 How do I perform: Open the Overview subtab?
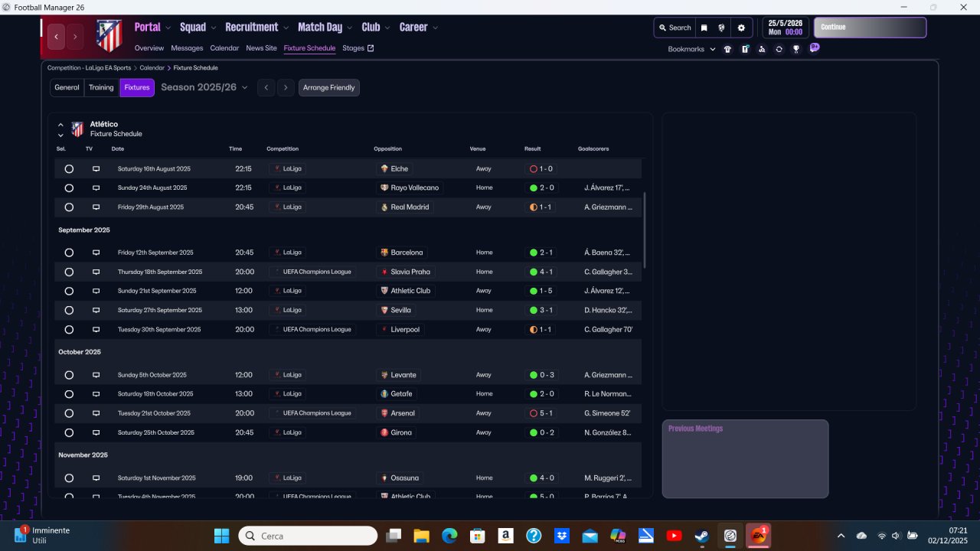(149, 48)
